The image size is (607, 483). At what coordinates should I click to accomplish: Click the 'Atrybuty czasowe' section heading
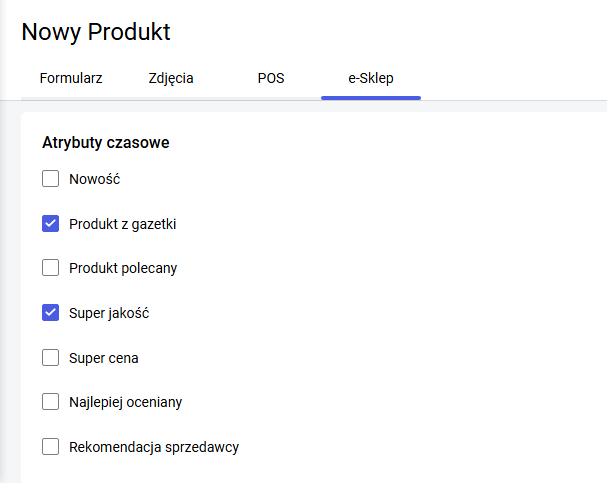106,143
